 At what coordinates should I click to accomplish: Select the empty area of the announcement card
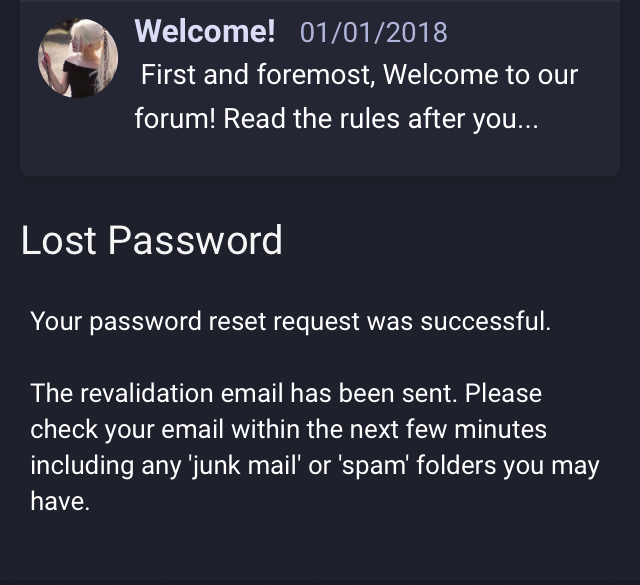click(x=320, y=157)
